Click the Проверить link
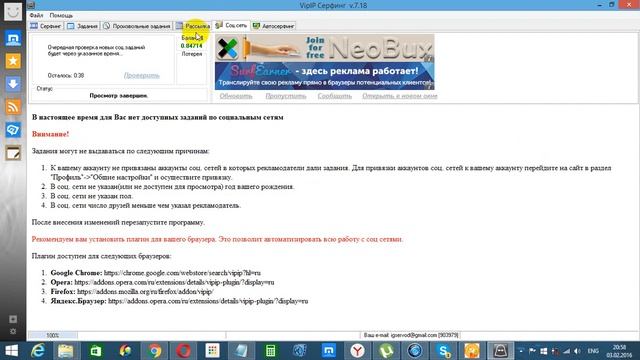The image size is (640, 360). point(142,76)
